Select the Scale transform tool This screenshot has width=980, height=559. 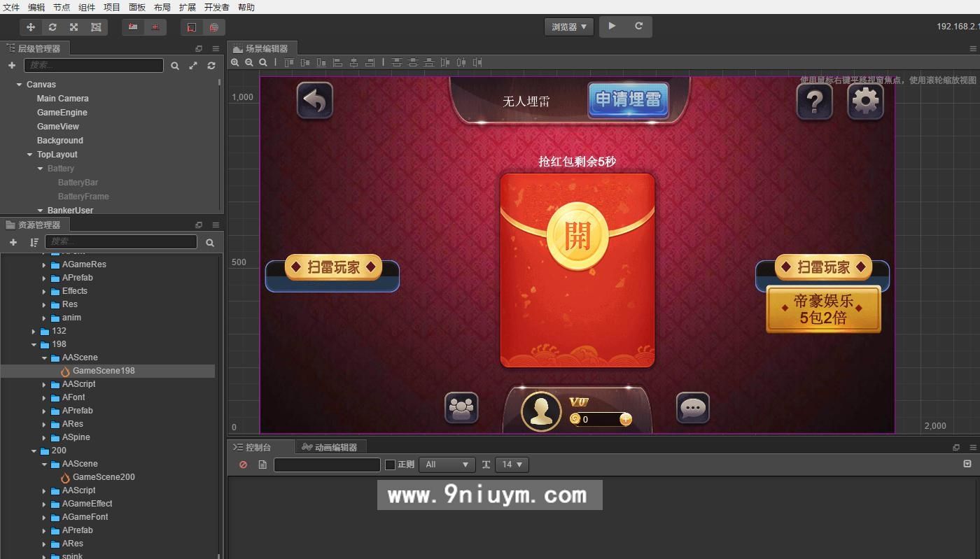pyautogui.click(x=73, y=27)
